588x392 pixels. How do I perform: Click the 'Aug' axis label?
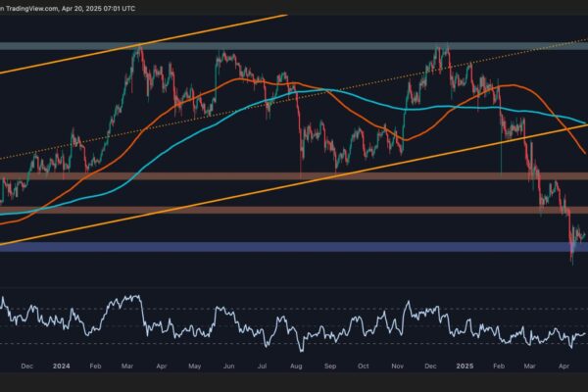tap(296, 367)
